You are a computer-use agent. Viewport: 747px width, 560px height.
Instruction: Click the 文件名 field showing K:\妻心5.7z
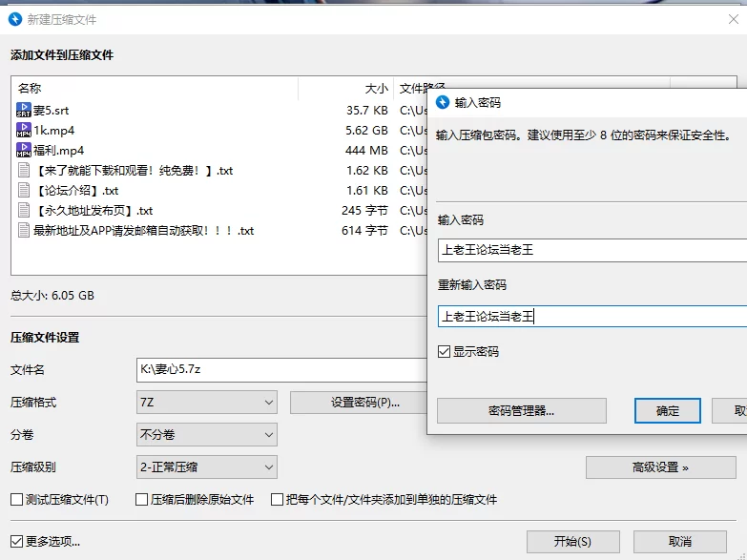tap(281, 370)
